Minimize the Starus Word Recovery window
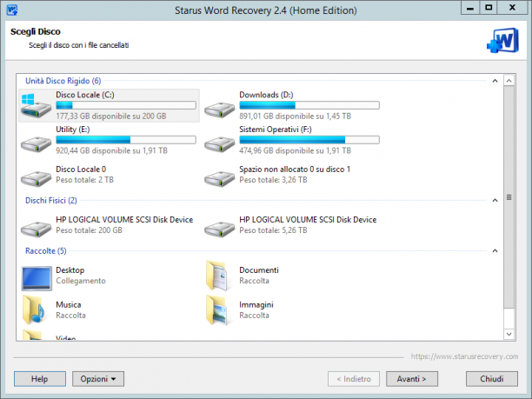 [x=470, y=8]
